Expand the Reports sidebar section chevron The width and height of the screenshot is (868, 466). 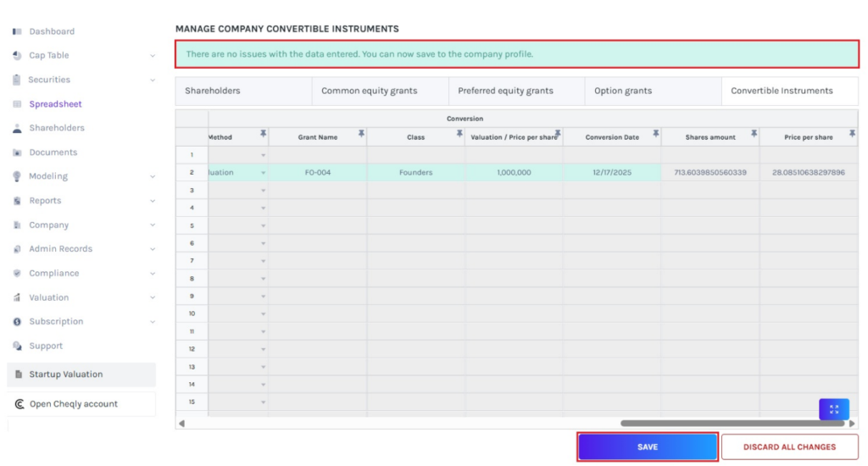(153, 201)
